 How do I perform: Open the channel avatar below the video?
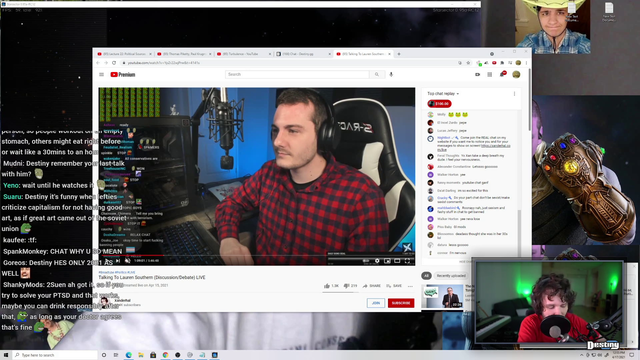pyautogui.click(x=105, y=302)
